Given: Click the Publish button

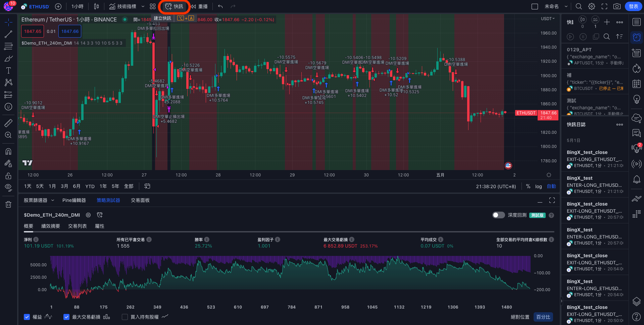Looking at the screenshot, I should (x=633, y=6).
